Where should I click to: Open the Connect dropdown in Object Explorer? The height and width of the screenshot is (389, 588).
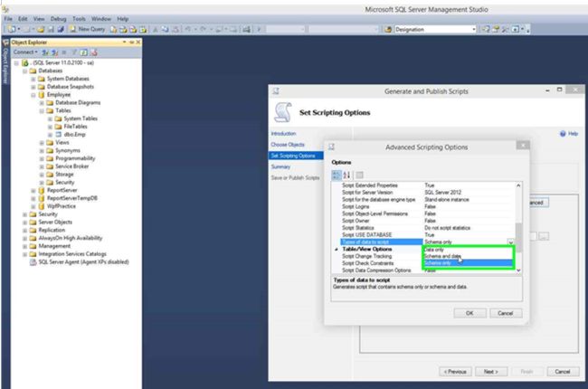[25, 52]
